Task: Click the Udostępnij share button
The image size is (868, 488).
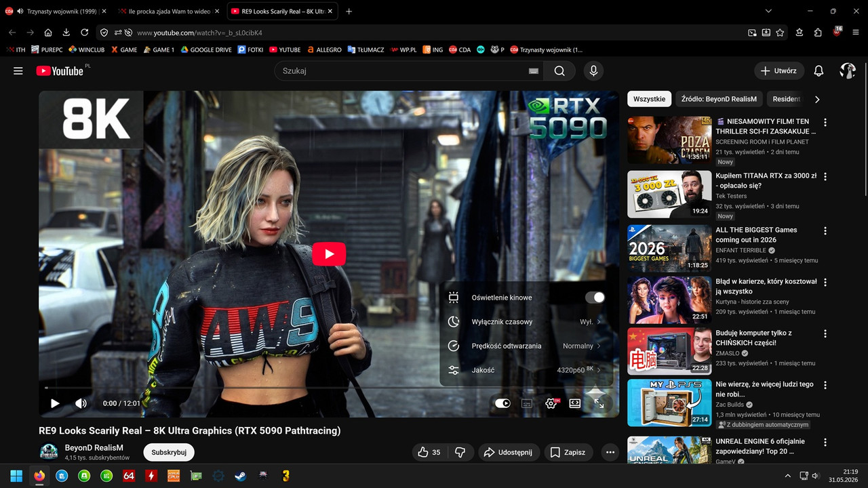Action: point(508,452)
